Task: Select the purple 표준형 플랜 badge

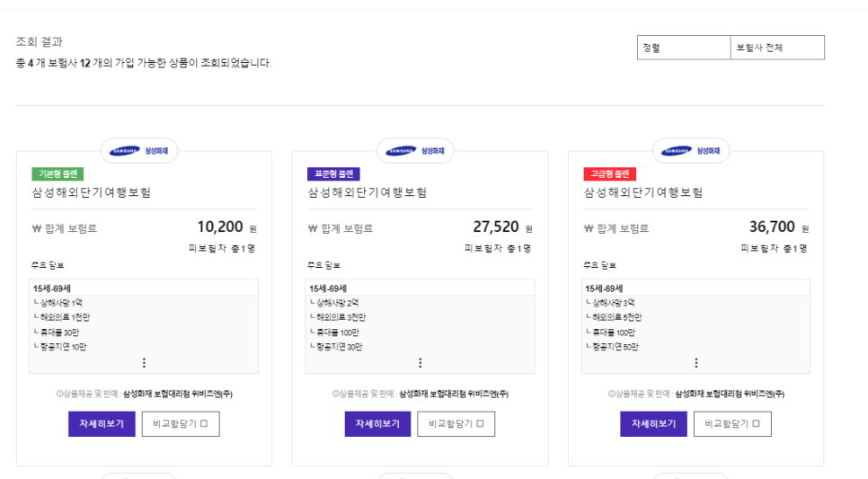Action: click(x=333, y=173)
